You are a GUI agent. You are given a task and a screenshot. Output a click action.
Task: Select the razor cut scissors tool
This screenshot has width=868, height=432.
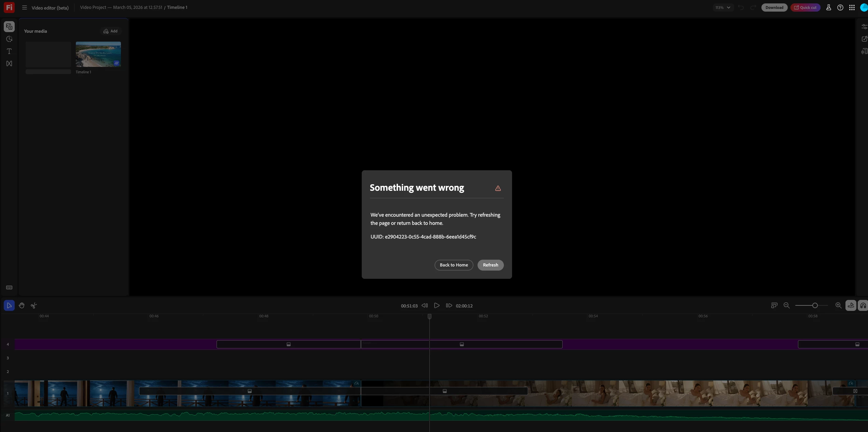coord(33,305)
